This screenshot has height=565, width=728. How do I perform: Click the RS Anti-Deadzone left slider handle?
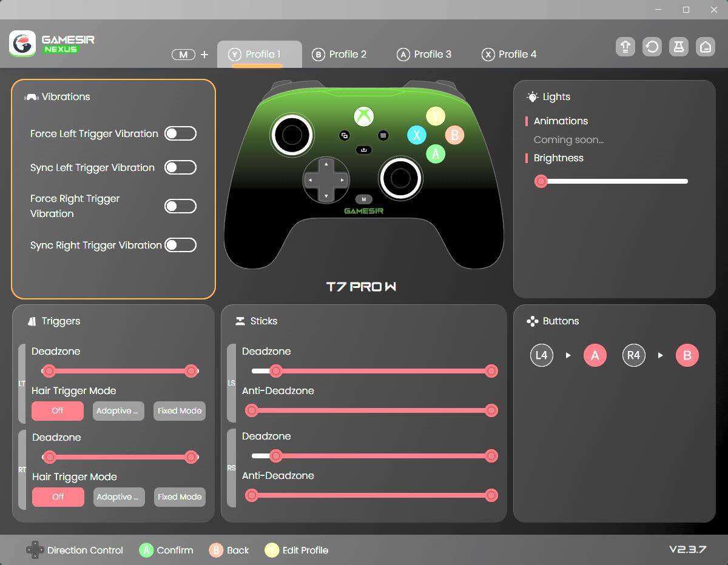[251, 495]
